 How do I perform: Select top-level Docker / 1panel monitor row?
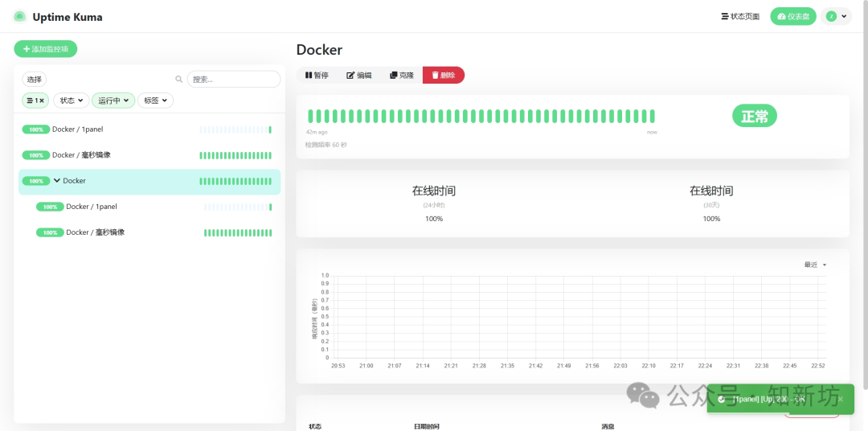[149, 129]
